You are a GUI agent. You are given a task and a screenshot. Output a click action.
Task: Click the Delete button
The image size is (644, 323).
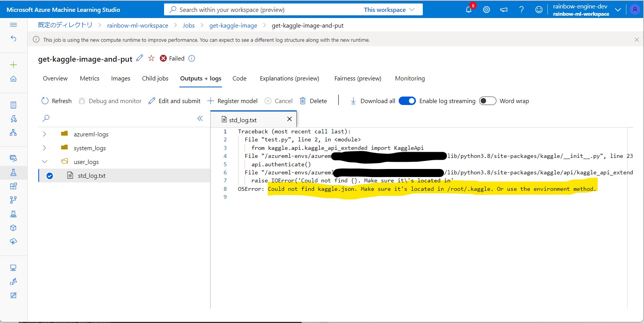[313, 101]
